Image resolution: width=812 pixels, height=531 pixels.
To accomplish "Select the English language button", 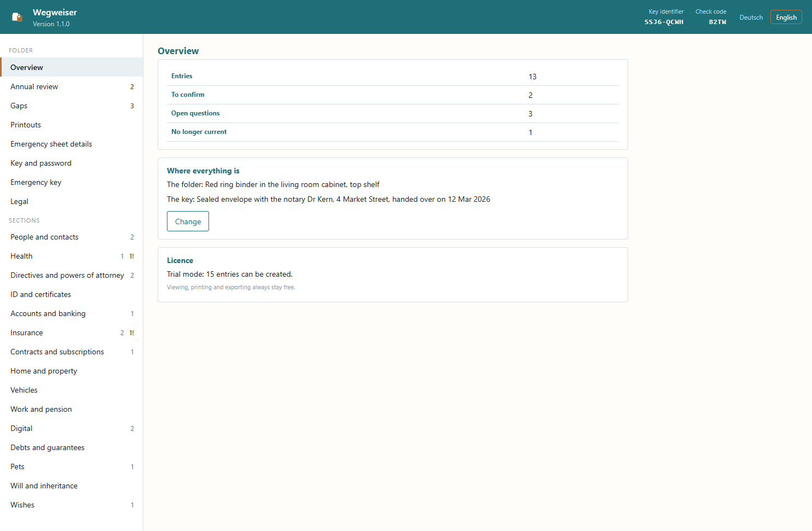I will (x=786, y=17).
